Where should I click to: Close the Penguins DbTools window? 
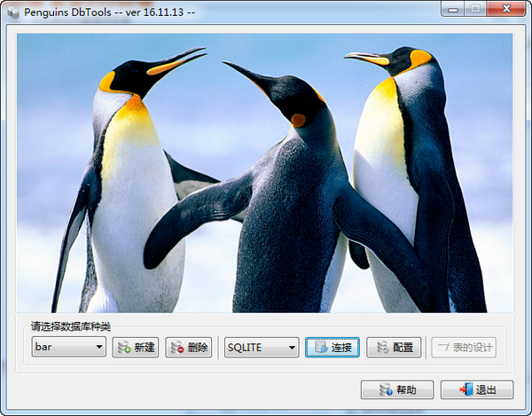point(506,9)
